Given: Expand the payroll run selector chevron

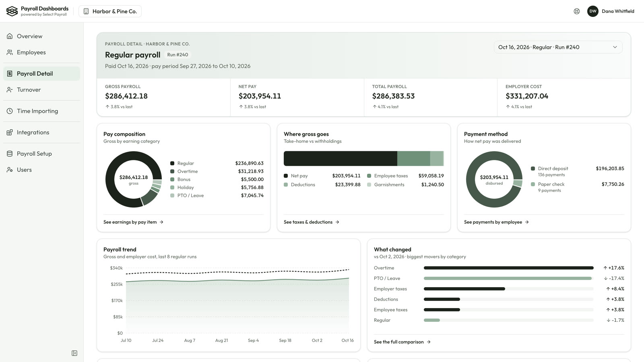Looking at the screenshot, I should [x=615, y=47].
